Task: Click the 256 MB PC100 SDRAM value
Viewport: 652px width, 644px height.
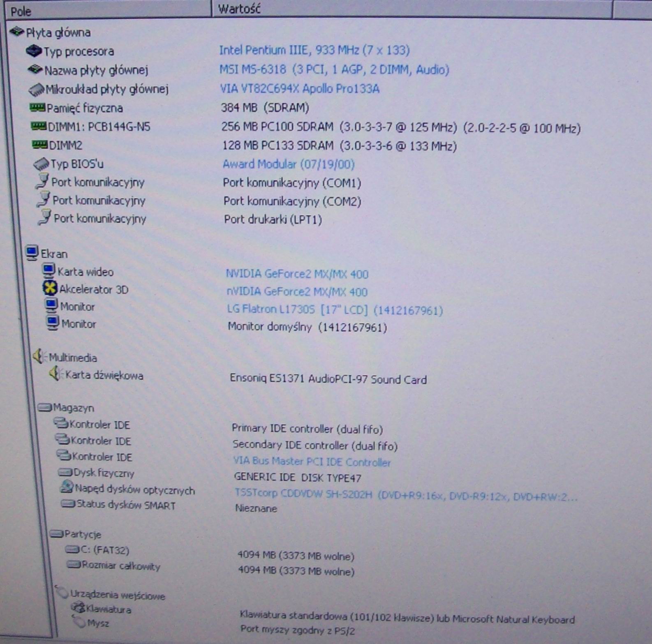Action: point(401,127)
